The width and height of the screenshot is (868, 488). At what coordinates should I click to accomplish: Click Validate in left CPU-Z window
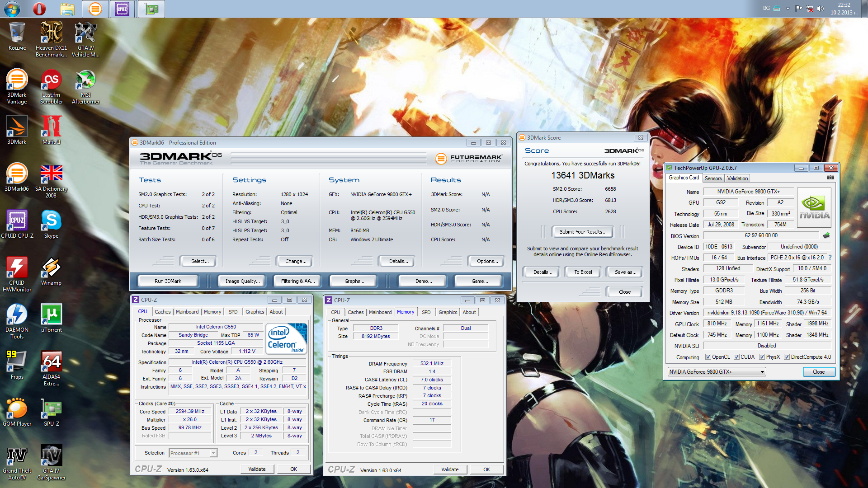tap(257, 469)
